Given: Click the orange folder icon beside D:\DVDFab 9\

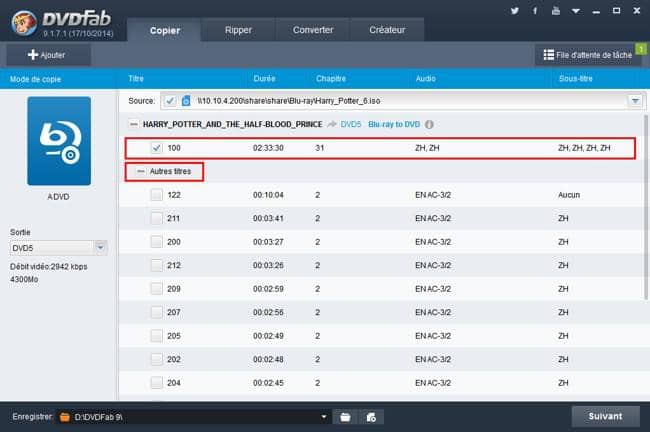Looking at the screenshot, I should click(x=65, y=417).
